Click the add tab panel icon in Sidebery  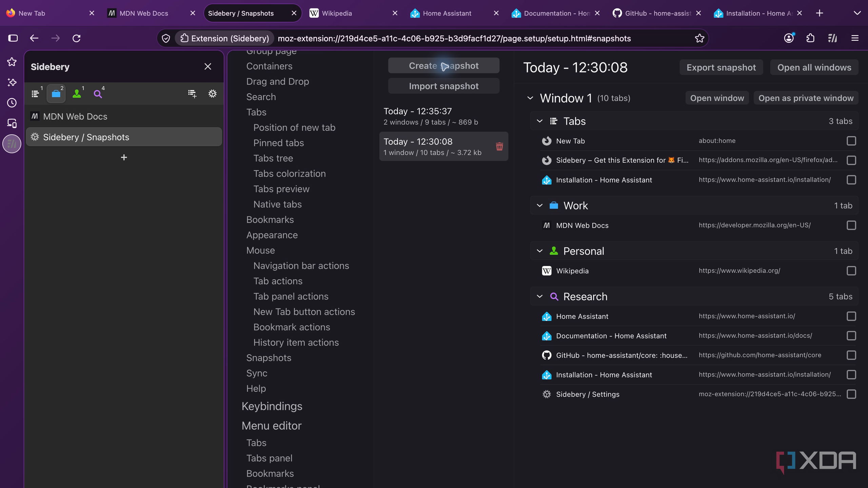click(192, 94)
